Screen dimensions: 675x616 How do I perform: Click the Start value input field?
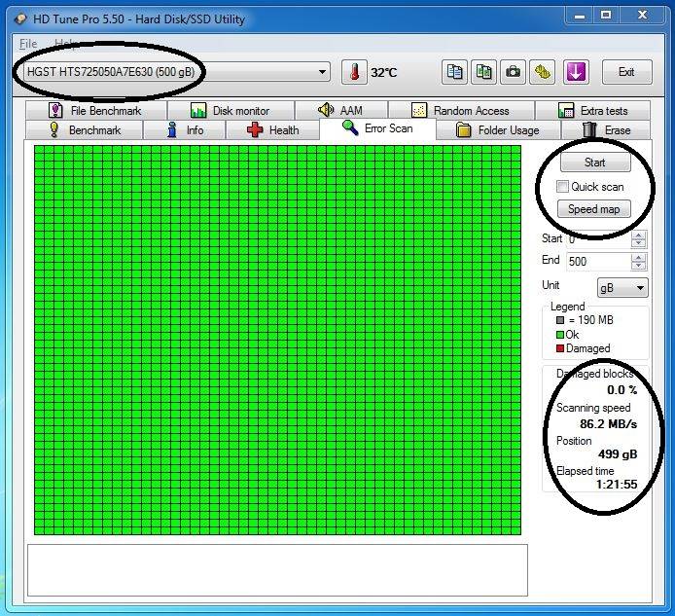coord(598,239)
